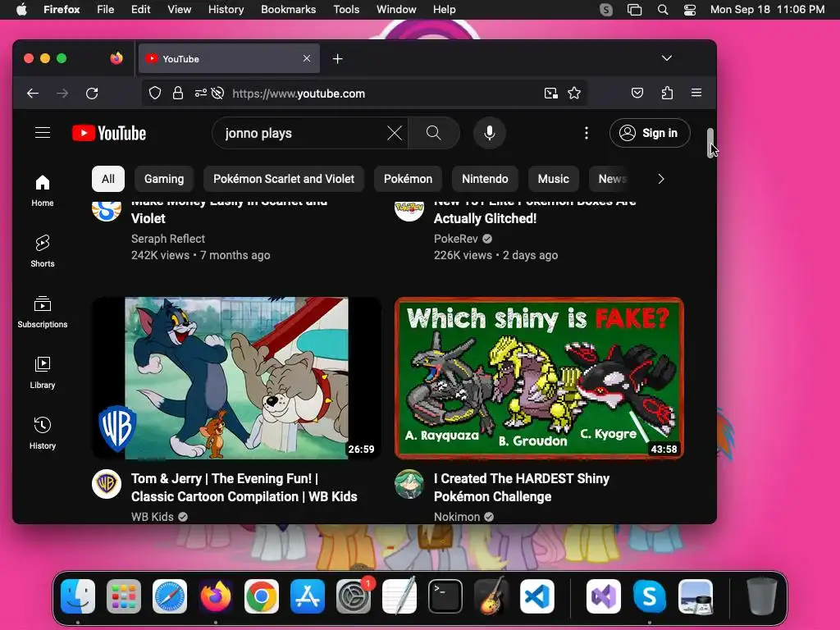Open the Firefox application menu

point(696,94)
